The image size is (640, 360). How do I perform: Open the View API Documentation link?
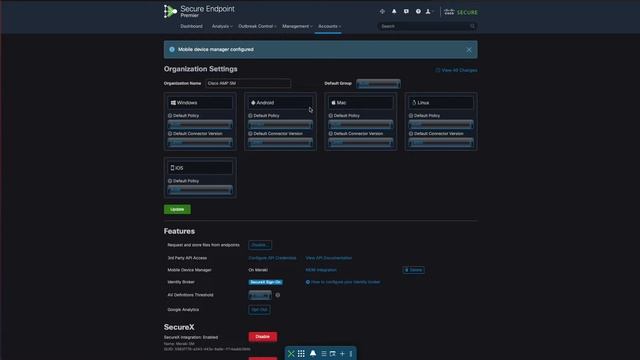pos(329,258)
